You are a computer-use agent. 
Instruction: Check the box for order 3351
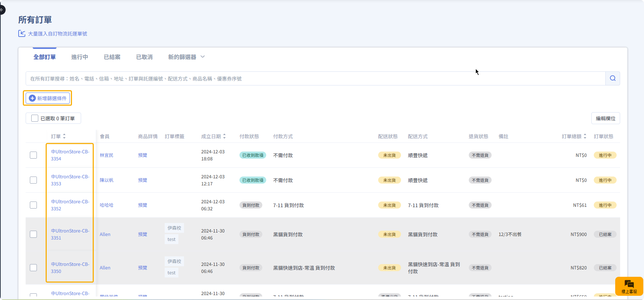(33, 234)
